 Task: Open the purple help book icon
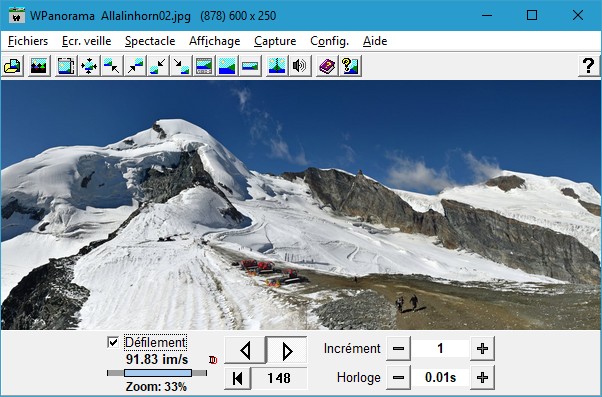pos(327,66)
